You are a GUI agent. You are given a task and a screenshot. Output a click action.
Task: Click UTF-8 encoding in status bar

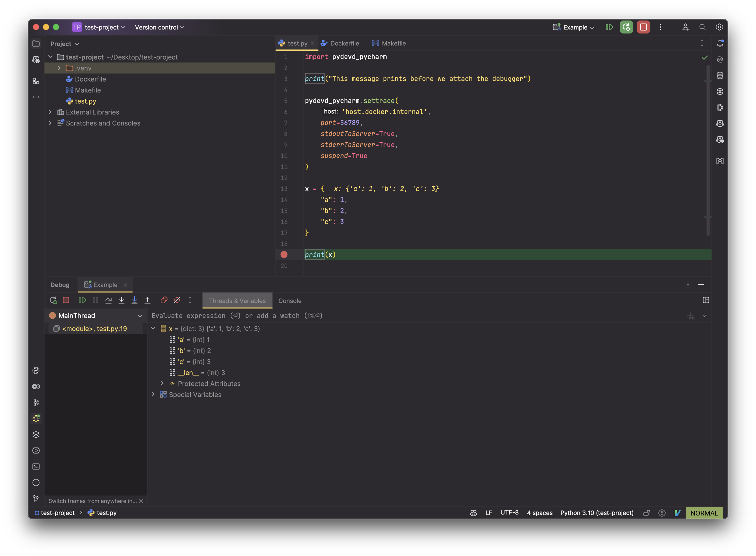pos(509,512)
